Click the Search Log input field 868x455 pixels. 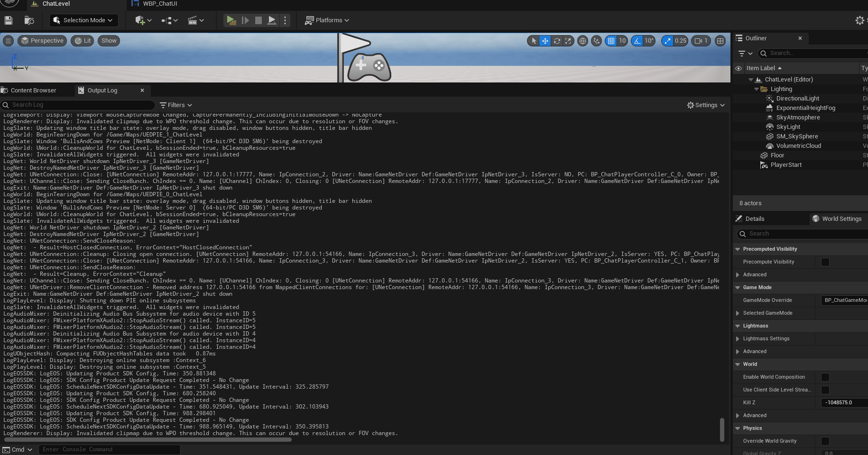(x=78, y=105)
